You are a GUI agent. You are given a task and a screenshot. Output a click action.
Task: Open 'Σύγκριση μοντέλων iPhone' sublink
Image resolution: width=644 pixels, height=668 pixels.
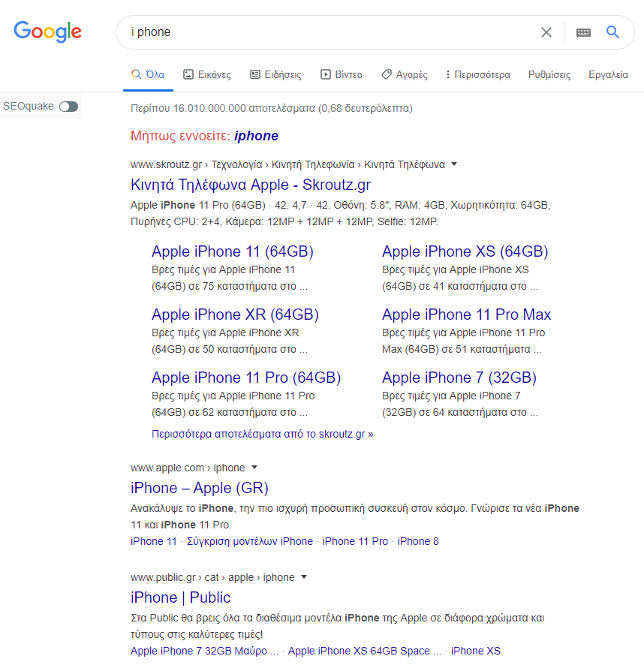point(250,541)
